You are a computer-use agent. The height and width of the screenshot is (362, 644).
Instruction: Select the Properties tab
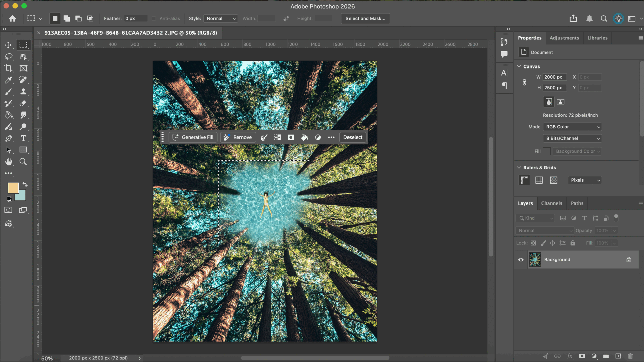click(529, 38)
